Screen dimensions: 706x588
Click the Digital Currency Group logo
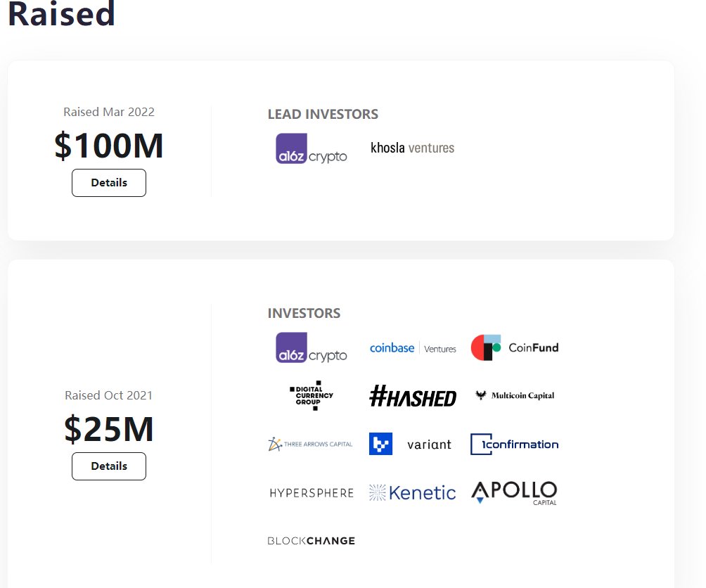click(x=312, y=396)
